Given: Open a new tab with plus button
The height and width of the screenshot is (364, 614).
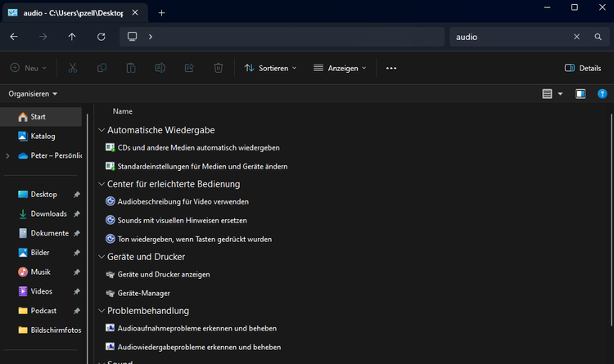Looking at the screenshot, I should click(x=161, y=12).
